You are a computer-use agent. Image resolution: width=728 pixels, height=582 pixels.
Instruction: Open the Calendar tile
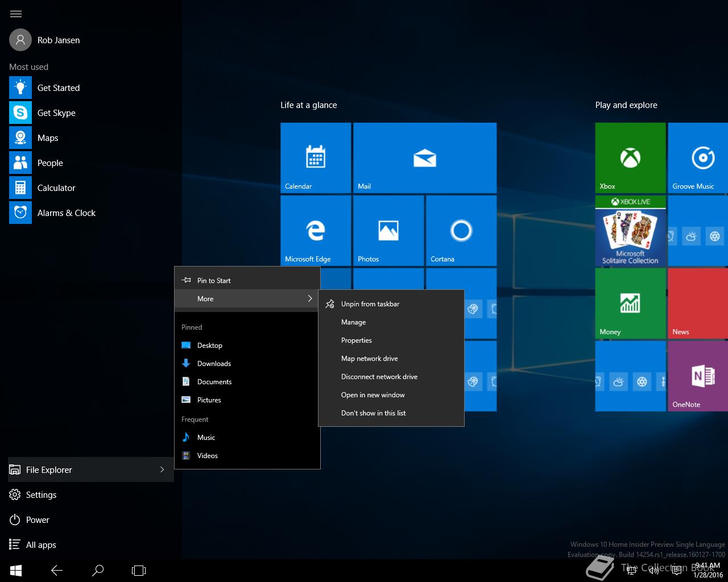tap(316, 158)
